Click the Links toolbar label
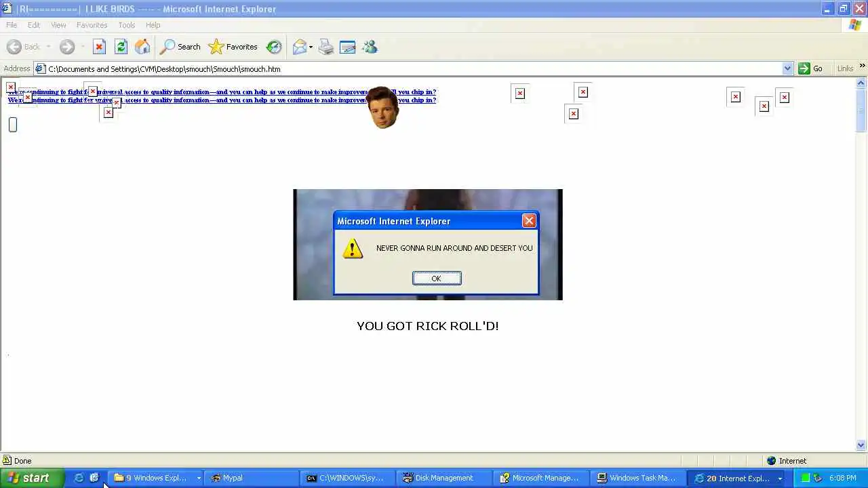 click(845, 68)
